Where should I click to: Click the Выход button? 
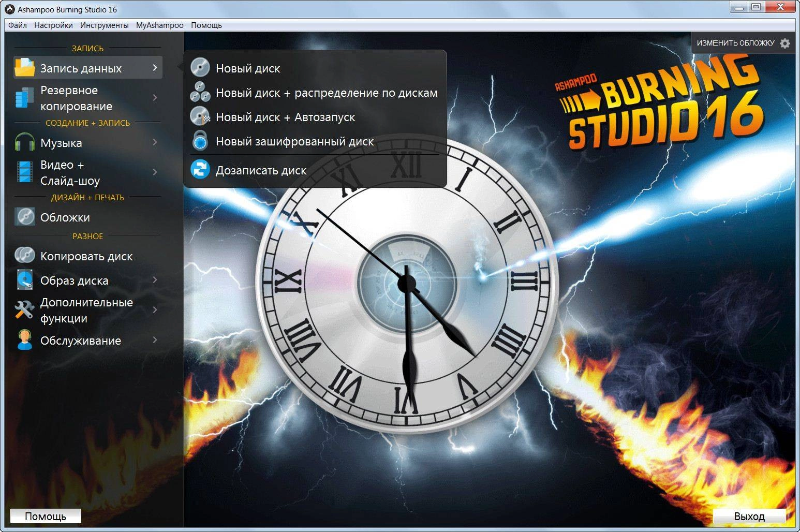[x=749, y=516]
